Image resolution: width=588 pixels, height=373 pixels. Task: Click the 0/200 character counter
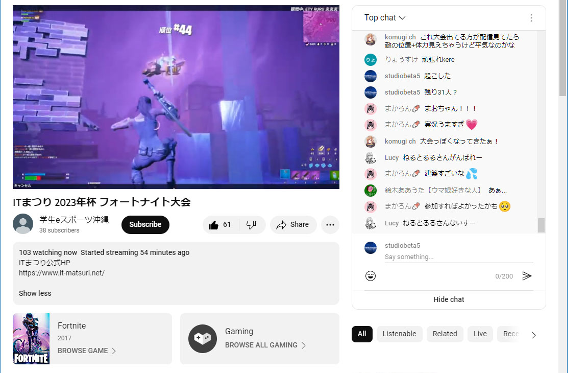[x=504, y=276]
